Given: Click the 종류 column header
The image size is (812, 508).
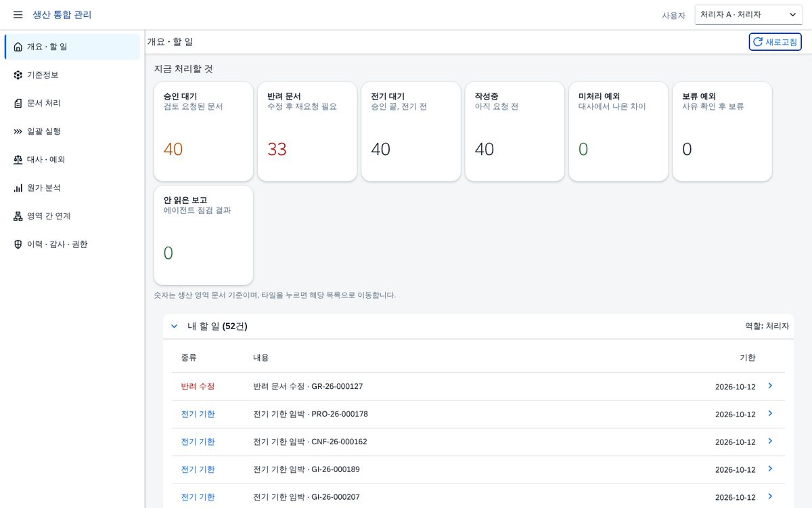Looking at the screenshot, I should coord(189,358).
